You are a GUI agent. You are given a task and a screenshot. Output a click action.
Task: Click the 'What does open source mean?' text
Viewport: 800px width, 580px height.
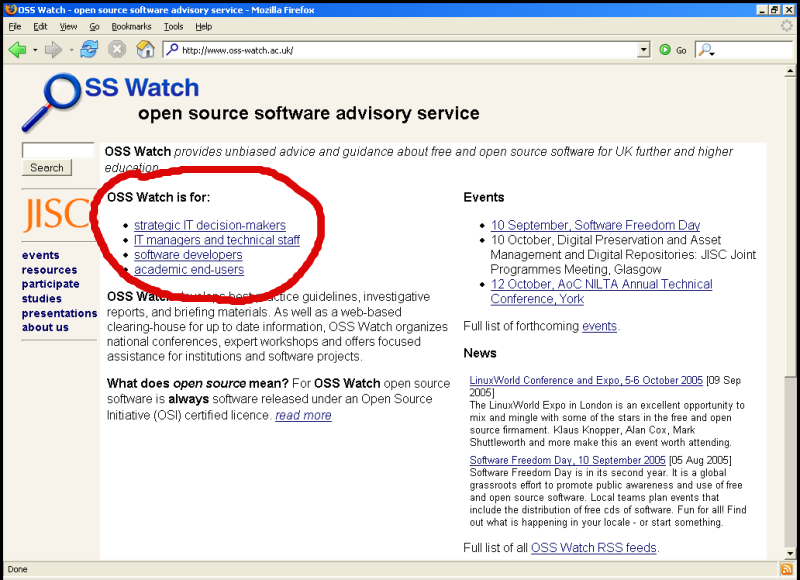198,384
